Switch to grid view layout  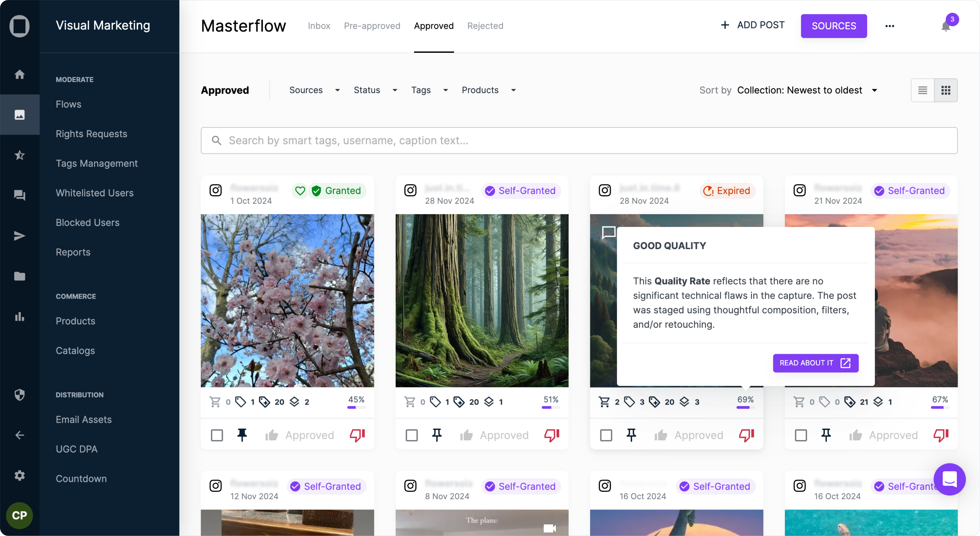946,90
